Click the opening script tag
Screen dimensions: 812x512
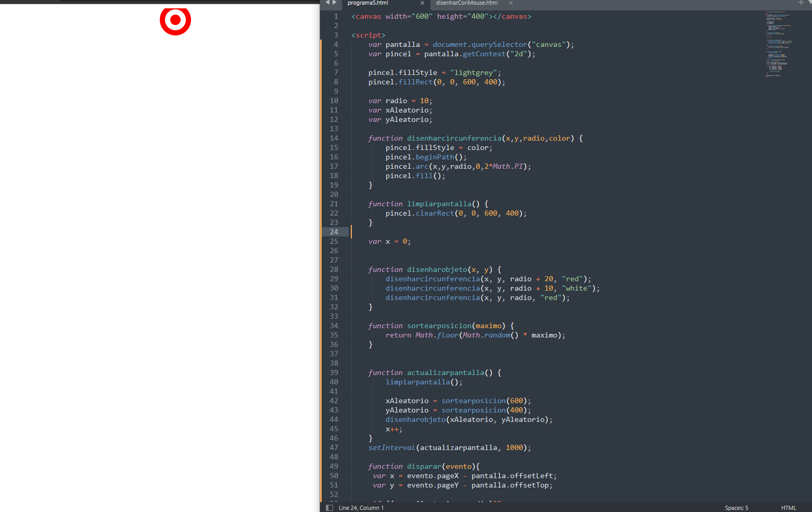click(x=369, y=35)
